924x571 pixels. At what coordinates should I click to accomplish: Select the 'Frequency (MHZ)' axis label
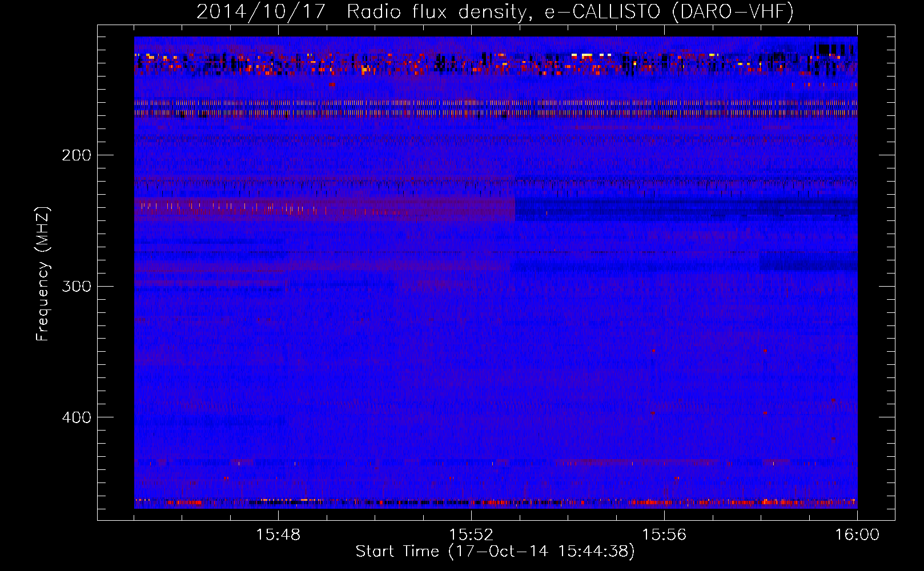[x=43, y=274]
